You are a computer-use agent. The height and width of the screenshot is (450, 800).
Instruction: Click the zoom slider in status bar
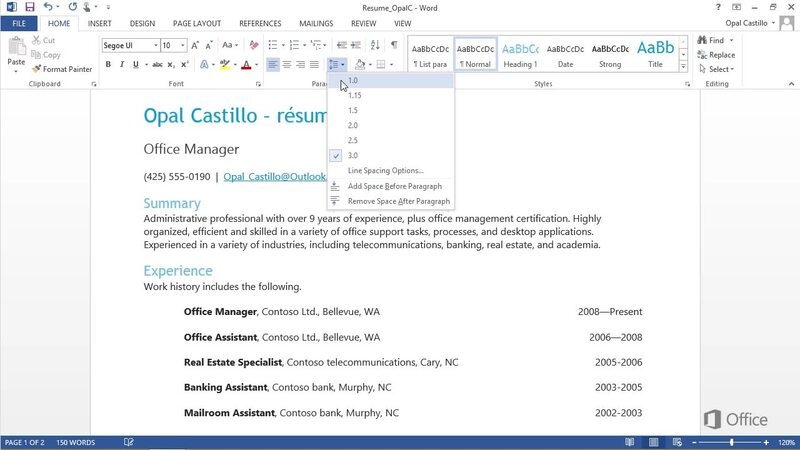730,442
